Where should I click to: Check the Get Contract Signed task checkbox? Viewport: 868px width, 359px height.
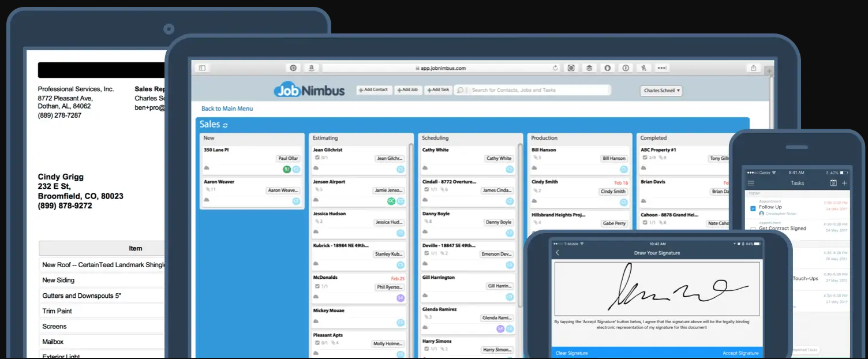click(753, 230)
